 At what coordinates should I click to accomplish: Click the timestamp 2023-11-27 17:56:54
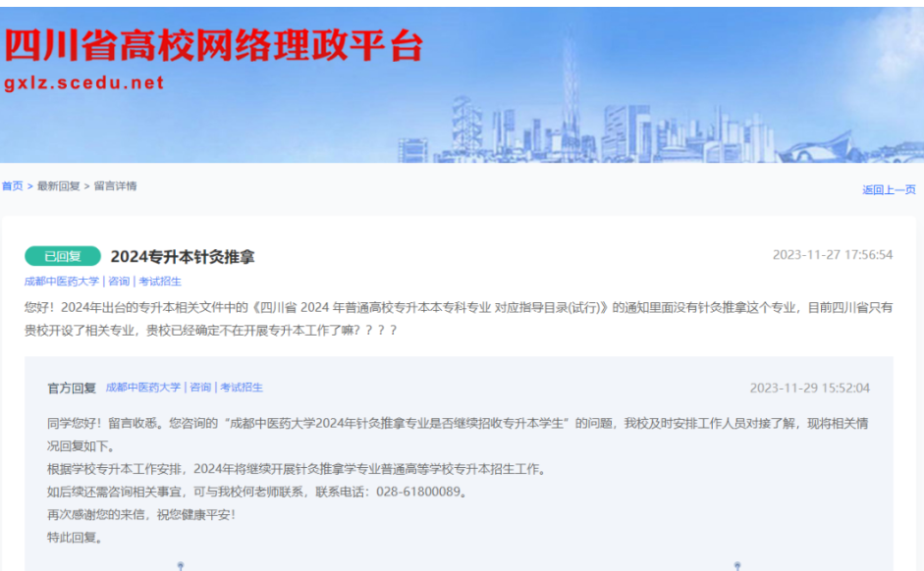833,255
